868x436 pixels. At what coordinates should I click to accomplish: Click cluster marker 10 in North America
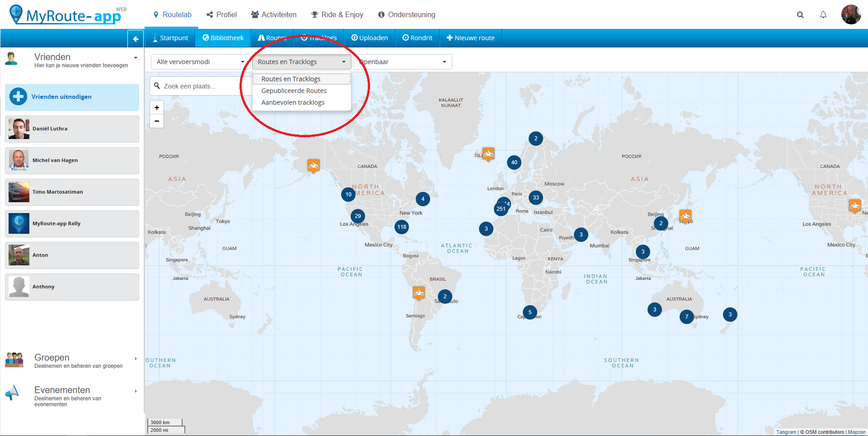(348, 195)
